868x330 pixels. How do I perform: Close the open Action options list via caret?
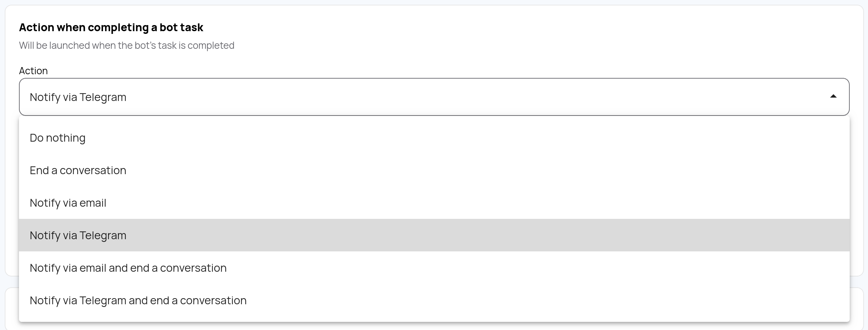[x=833, y=97]
